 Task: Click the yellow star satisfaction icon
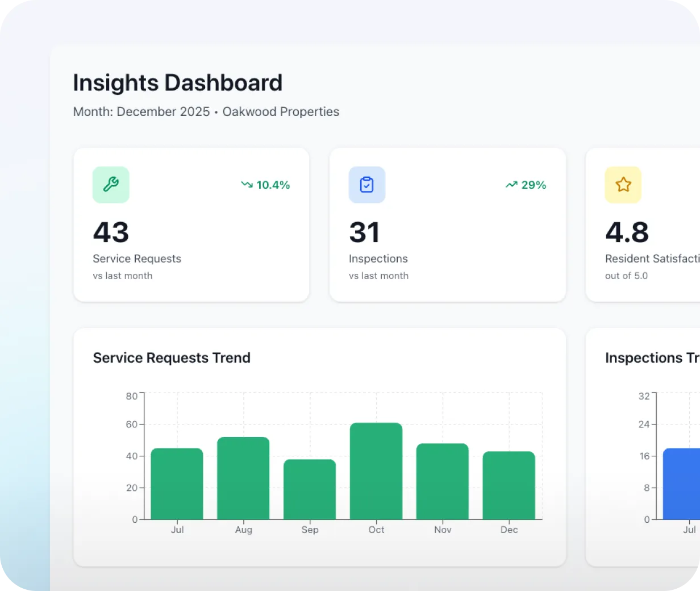623,185
